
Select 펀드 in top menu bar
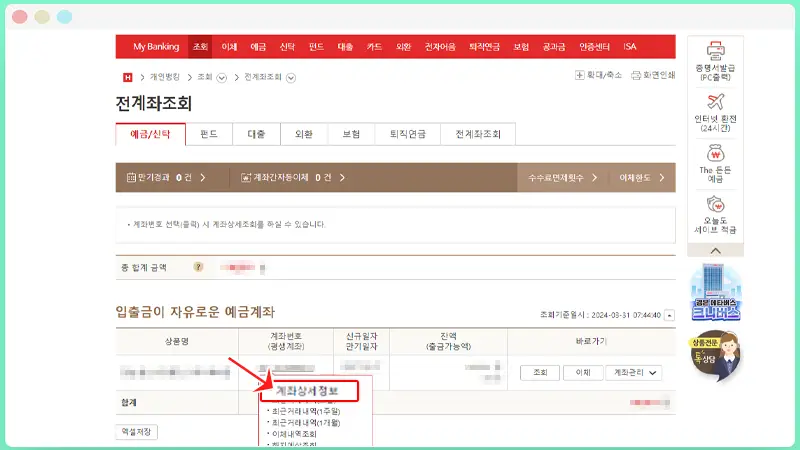tap(316, 46)
